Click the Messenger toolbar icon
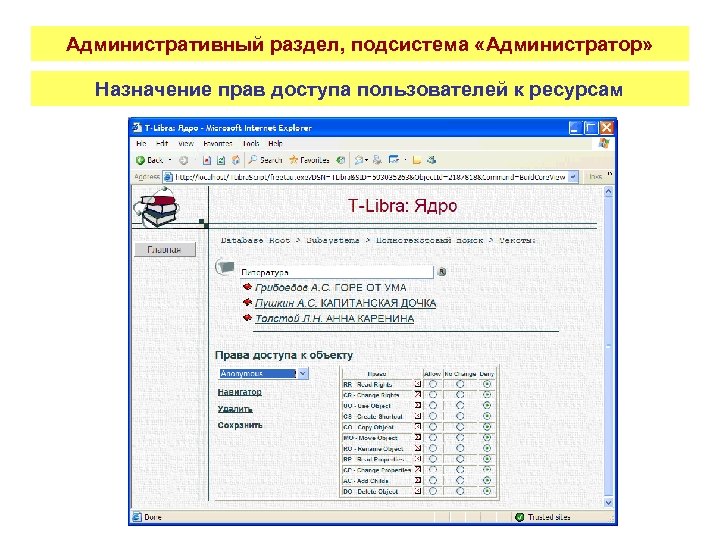This screenshot has width=720, height=540. pos(431,160)
